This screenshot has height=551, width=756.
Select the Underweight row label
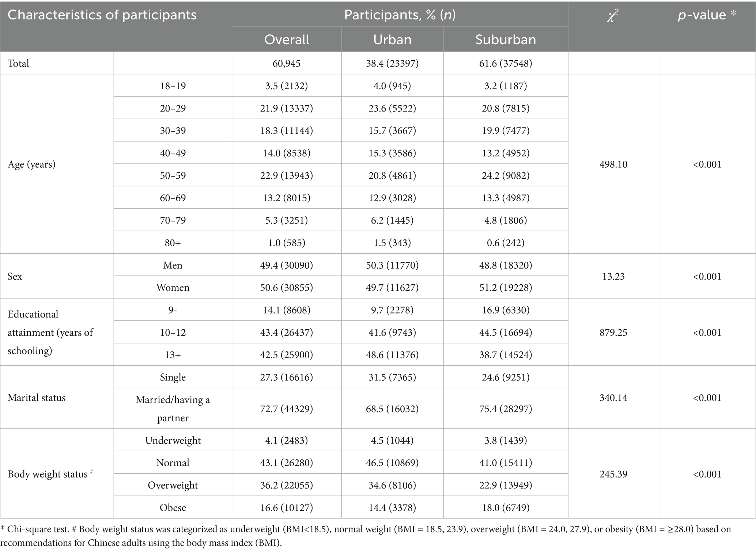[173, 440]
